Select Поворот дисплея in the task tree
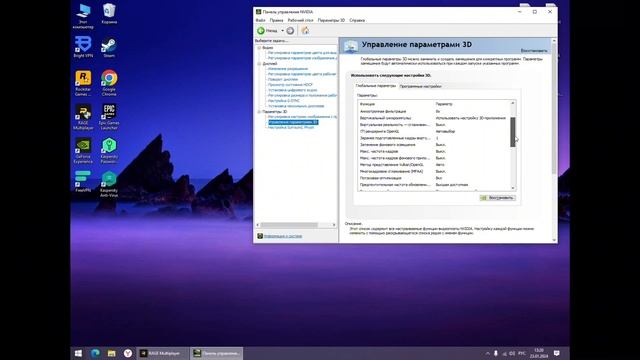This screenshot has height=360, width=640. pos(283,80)
